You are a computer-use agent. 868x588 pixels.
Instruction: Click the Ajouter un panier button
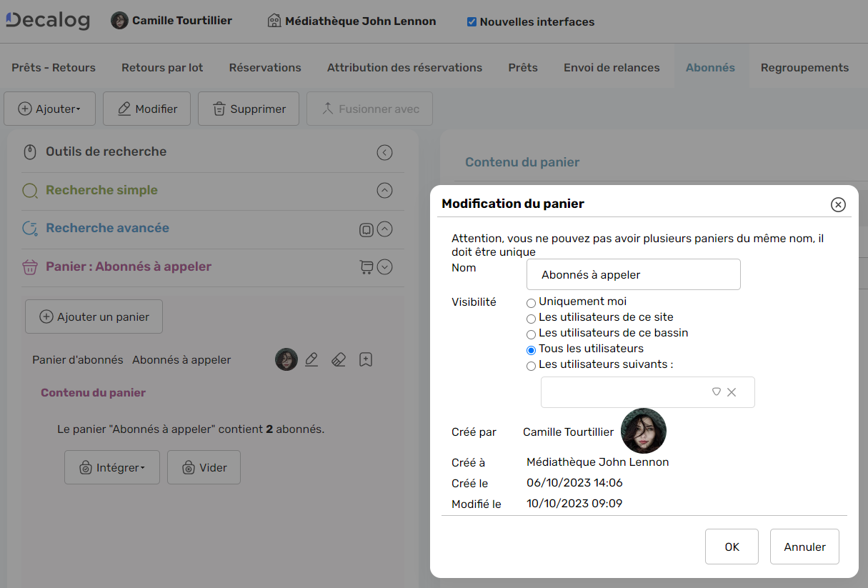tap(93, 316)
